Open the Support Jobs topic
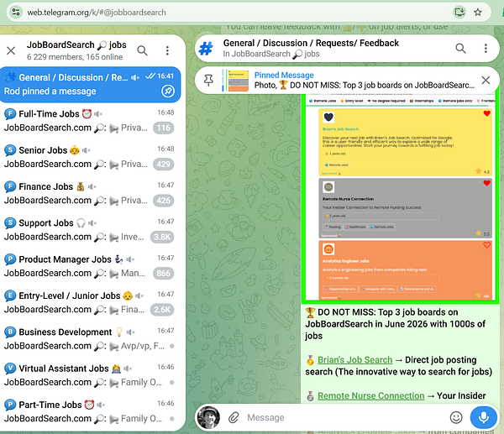Screen dimensions: 504x434 [x=89, y=230]
